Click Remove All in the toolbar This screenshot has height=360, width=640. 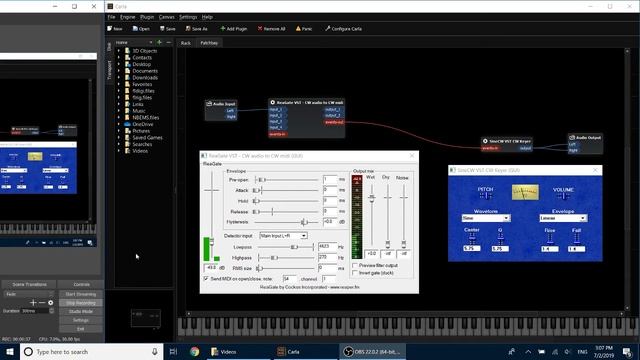click(x=271, y=29)
